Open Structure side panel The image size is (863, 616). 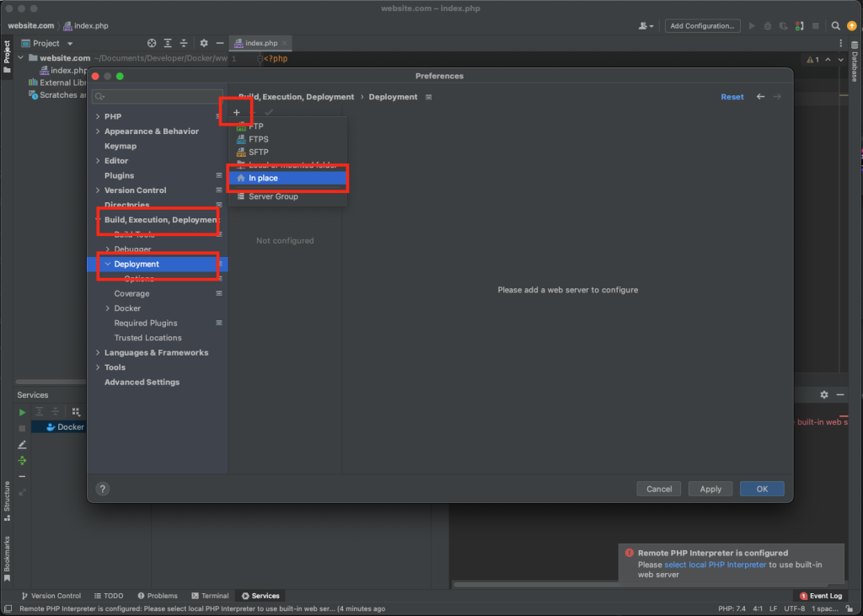coord(7,501)
